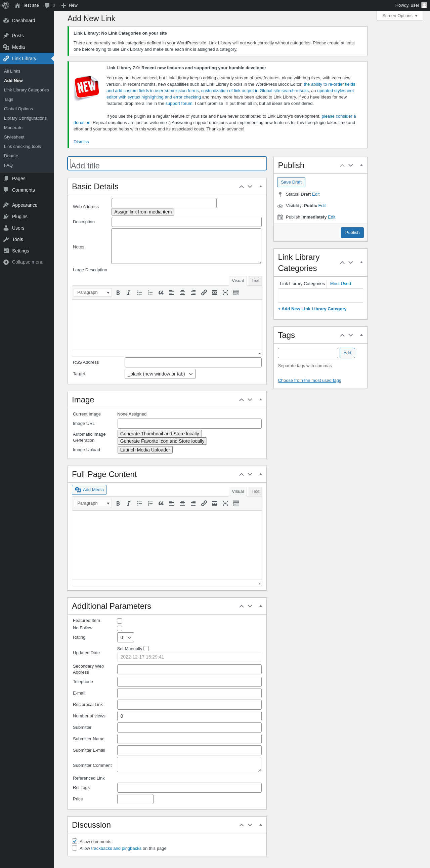Click numbered list icon in Large Description toolbar

tap(150, 292)
